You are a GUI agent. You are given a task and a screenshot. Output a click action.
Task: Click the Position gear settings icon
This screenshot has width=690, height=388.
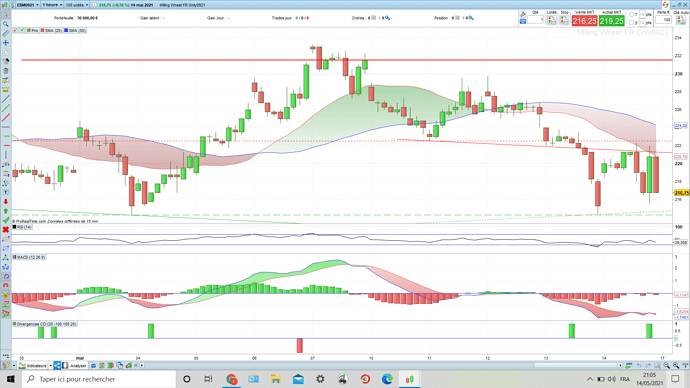[x=471, y=18]
